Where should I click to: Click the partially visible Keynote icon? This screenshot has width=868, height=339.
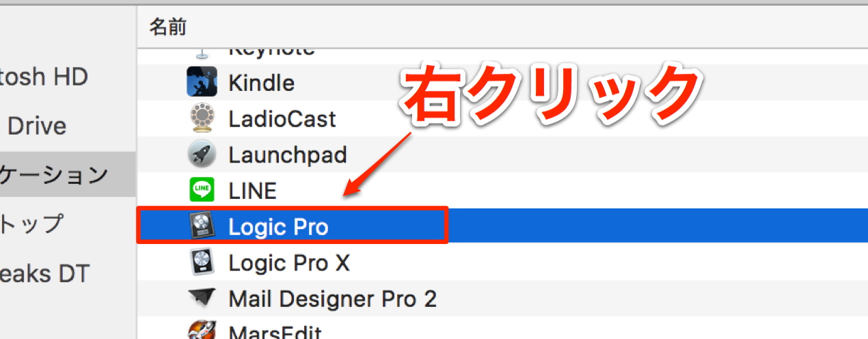tap(202, 53)
